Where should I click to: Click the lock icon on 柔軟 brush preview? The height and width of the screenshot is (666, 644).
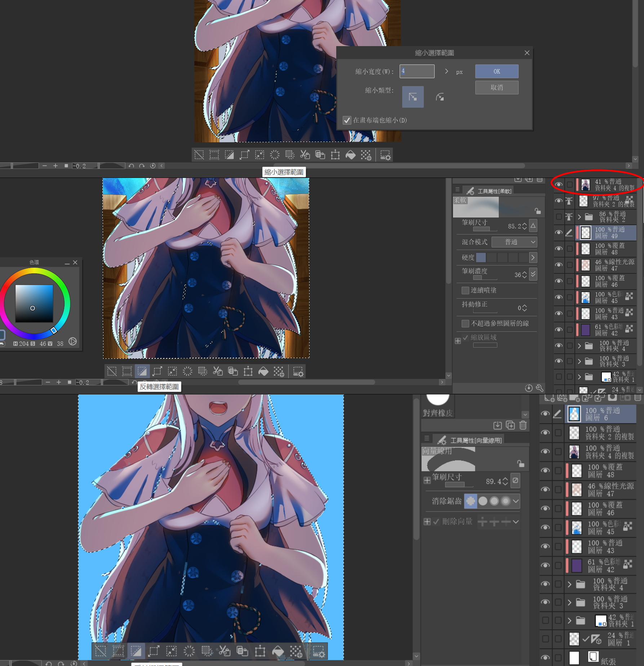point(537,211)
